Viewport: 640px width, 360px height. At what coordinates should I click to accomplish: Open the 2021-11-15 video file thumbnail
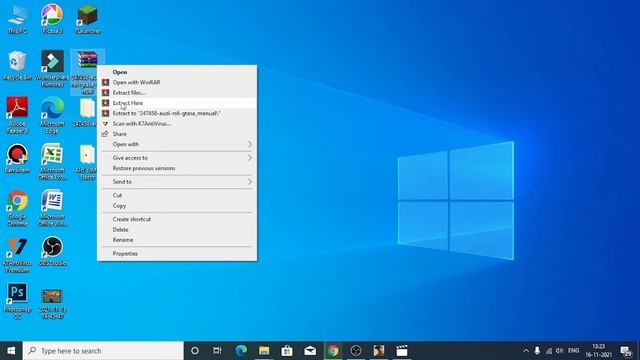tap(52, 304)
